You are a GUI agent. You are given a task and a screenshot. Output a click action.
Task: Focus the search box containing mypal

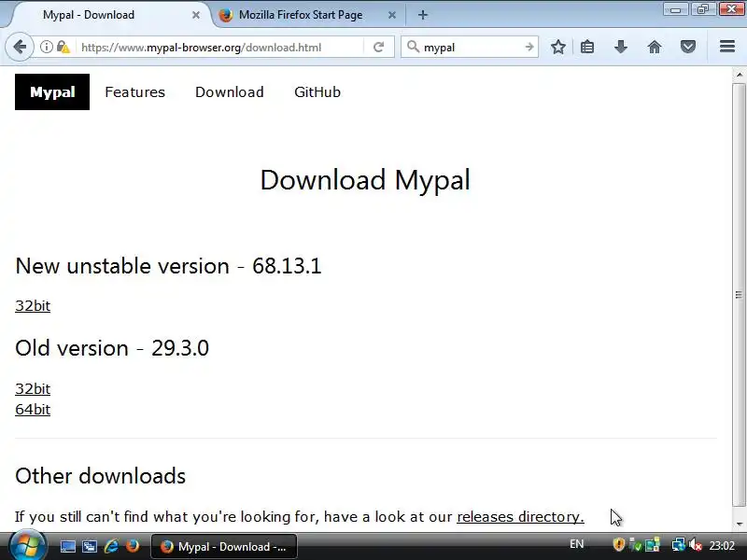(472, 48)
